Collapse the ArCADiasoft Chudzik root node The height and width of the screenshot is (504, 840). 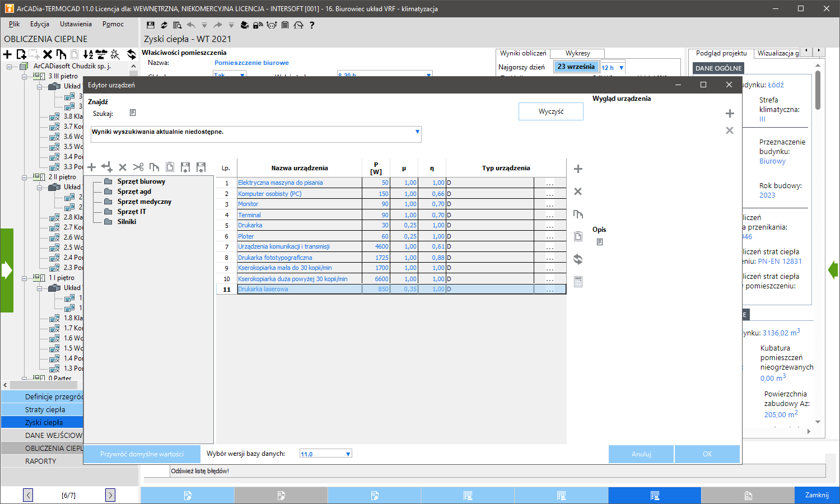tap(10, 66)
